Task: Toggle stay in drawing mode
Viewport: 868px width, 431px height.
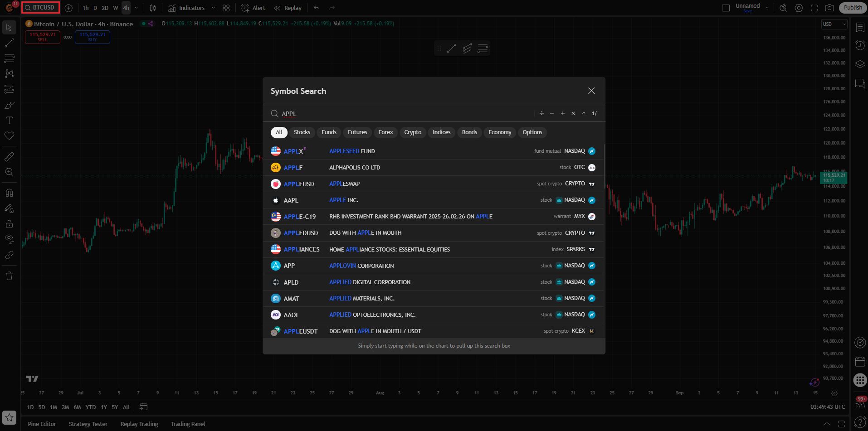Action: 9,208
